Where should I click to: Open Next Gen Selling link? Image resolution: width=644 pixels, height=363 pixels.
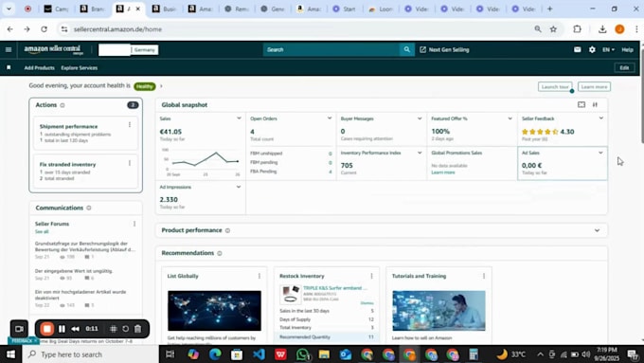click(444, 49)
